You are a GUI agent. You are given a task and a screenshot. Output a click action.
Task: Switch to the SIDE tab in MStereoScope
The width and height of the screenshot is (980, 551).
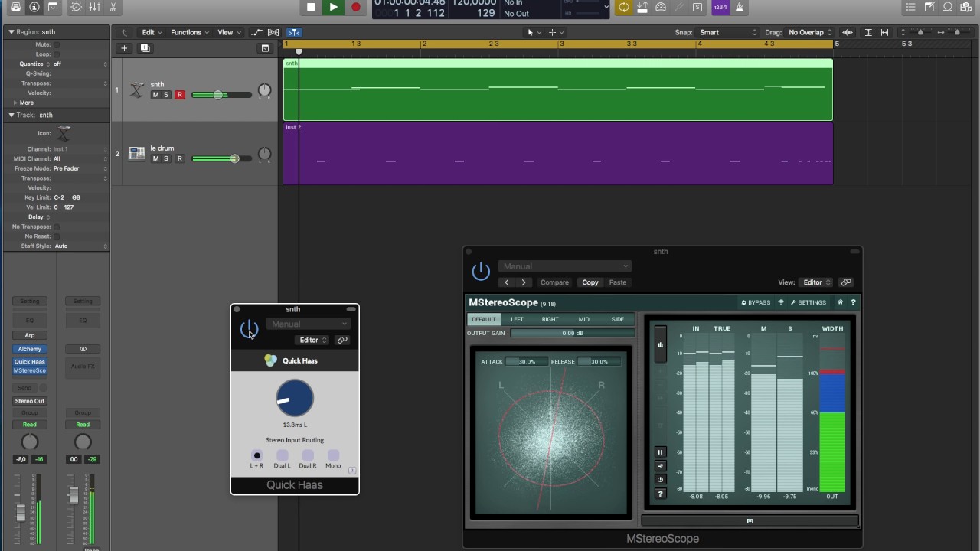point(617,319)
